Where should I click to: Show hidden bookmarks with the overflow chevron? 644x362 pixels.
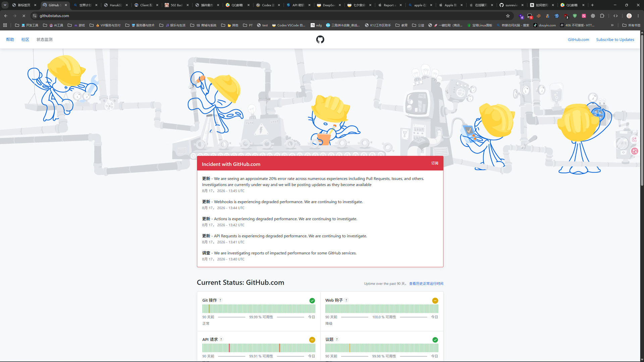(x=612, y=25)
